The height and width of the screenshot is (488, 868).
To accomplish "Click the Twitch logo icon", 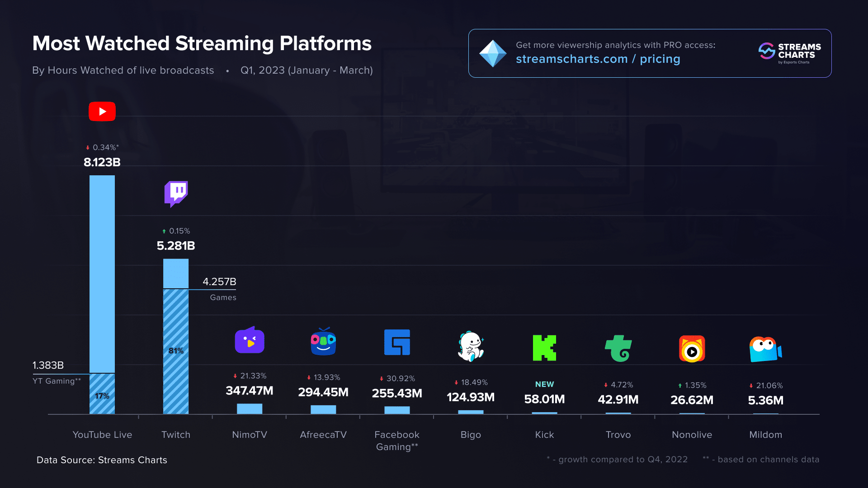I will pyautogui.click(x=176, y=194).
